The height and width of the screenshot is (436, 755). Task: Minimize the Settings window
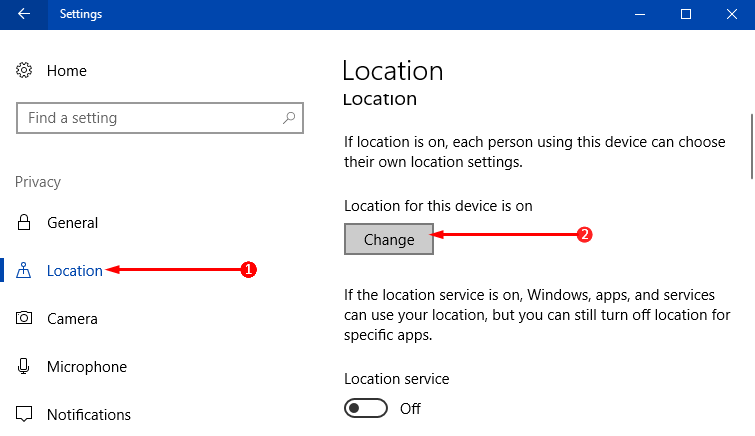(640, 14)
